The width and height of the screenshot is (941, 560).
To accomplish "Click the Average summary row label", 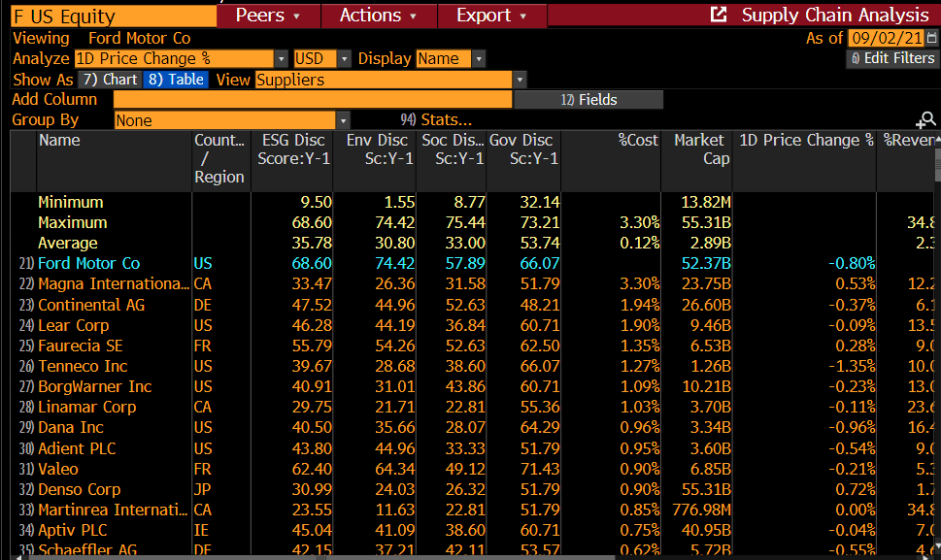I will point(68,243).
